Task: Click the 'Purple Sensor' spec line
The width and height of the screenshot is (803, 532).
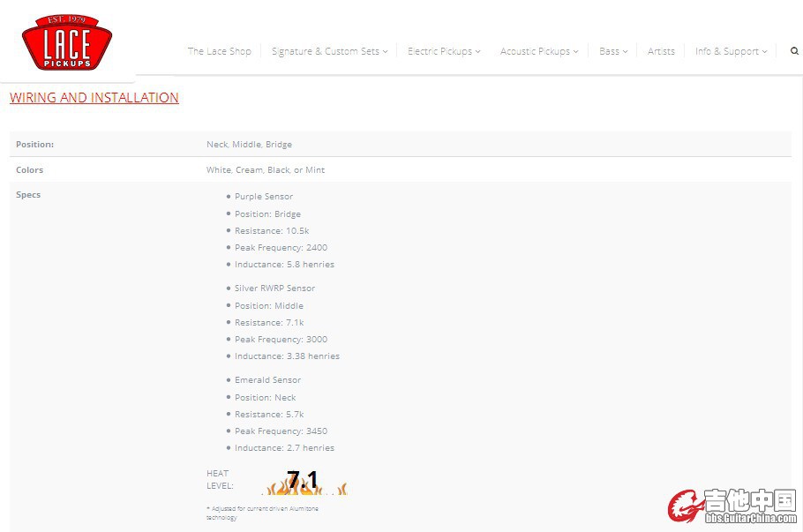Action: pyautogui.click(x=264, y=197)
